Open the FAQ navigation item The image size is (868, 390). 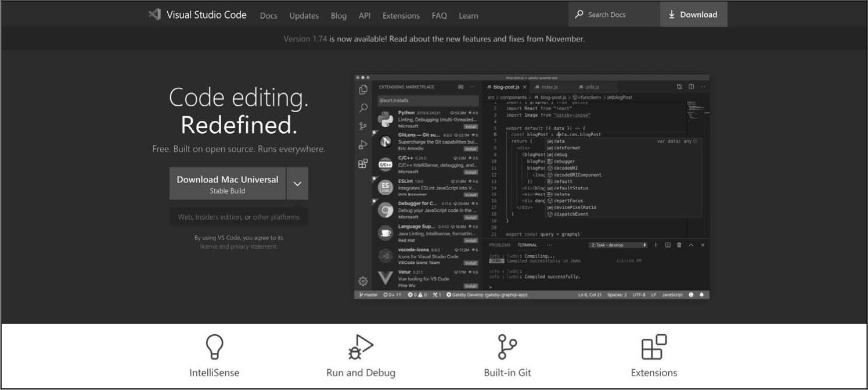pyautogui.click(x=440, y=16)
